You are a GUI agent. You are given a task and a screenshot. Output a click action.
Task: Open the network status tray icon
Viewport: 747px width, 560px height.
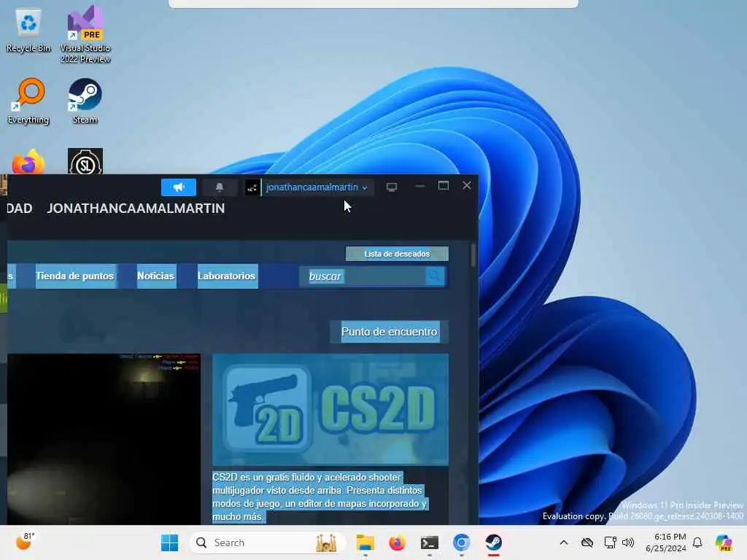point(610,542)
